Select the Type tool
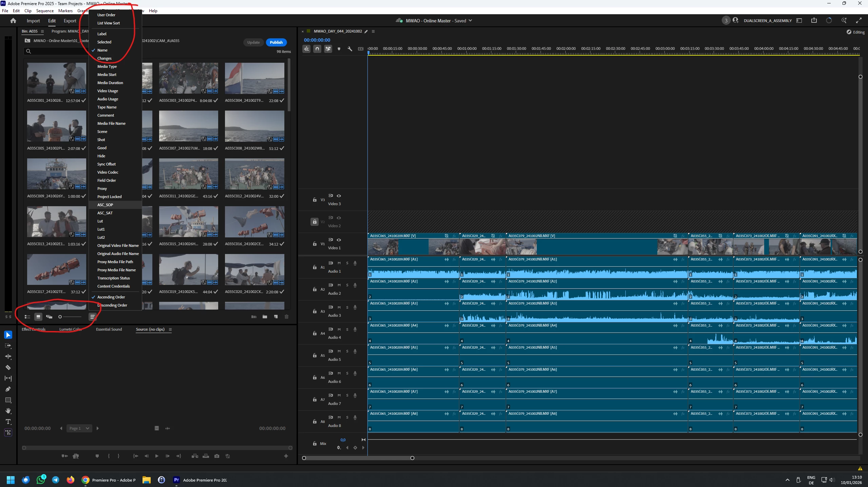The height and width of the screenshot is (487, 868). [x=8, y=422]
